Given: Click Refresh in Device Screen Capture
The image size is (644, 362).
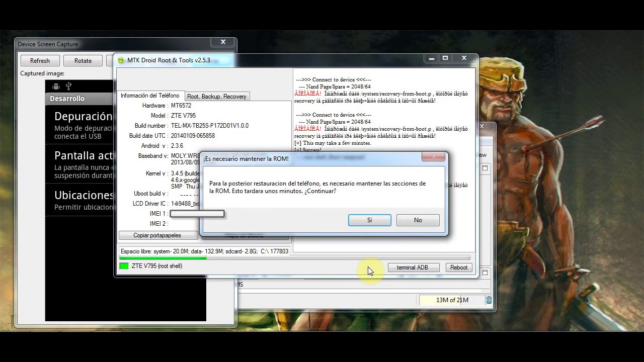Looking at the screenshot, I should [x=40, y=60].
